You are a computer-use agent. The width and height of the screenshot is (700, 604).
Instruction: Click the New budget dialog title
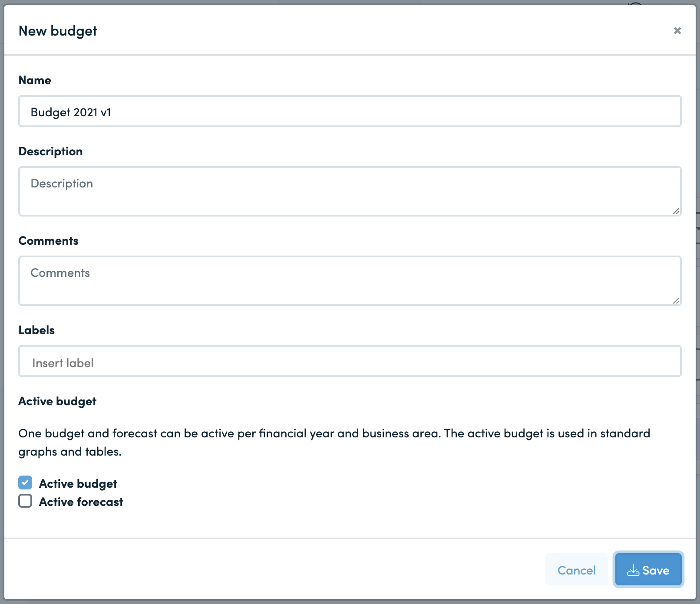tap(57, 31)
